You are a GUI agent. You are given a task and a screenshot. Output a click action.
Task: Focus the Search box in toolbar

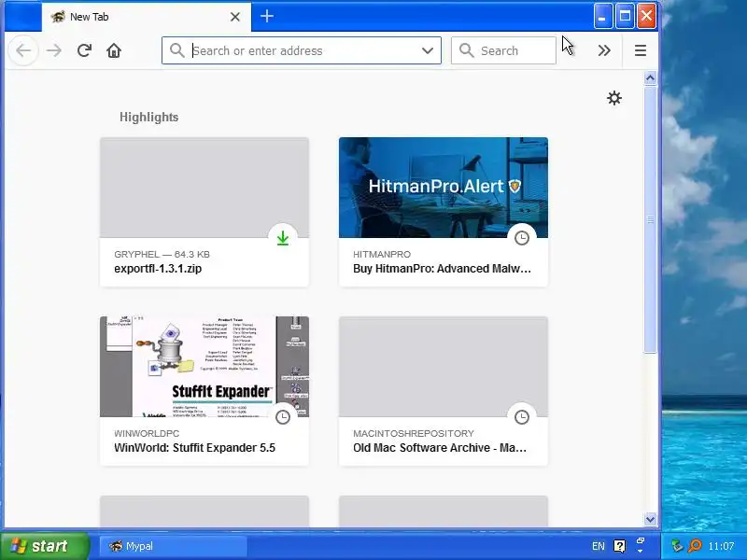(x=503, y=50)
